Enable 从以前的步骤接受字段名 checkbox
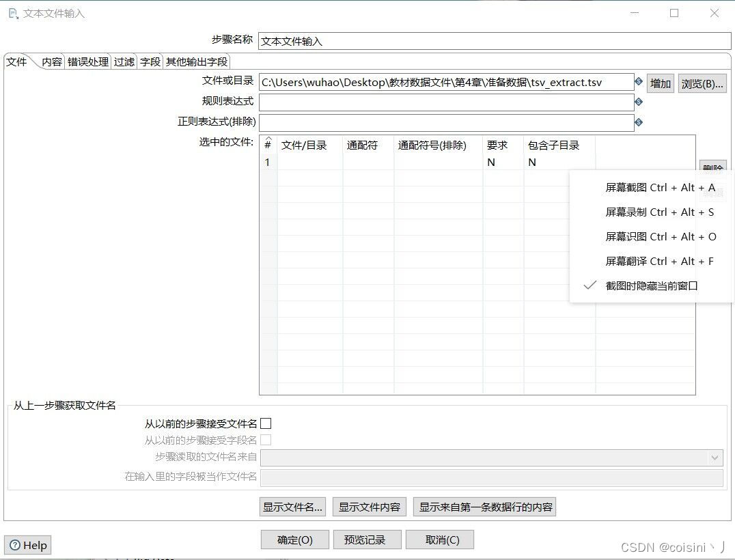 (266, 440)
